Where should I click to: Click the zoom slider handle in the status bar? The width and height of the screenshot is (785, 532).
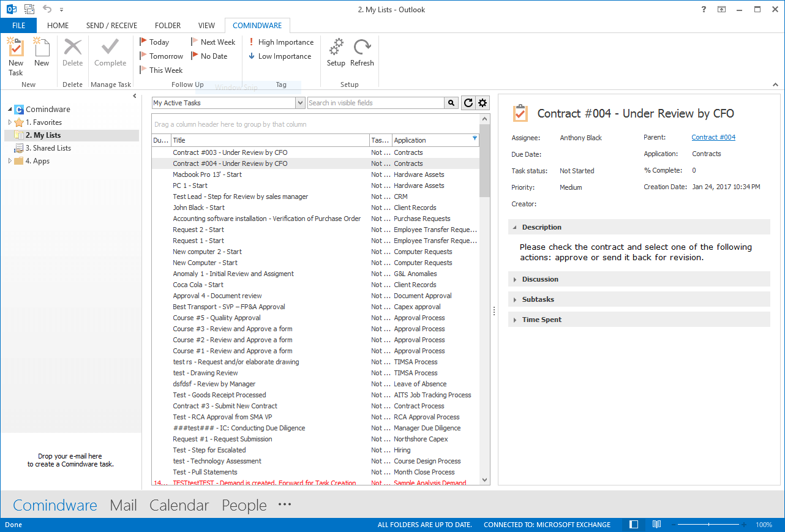click(x=710, y=525)
